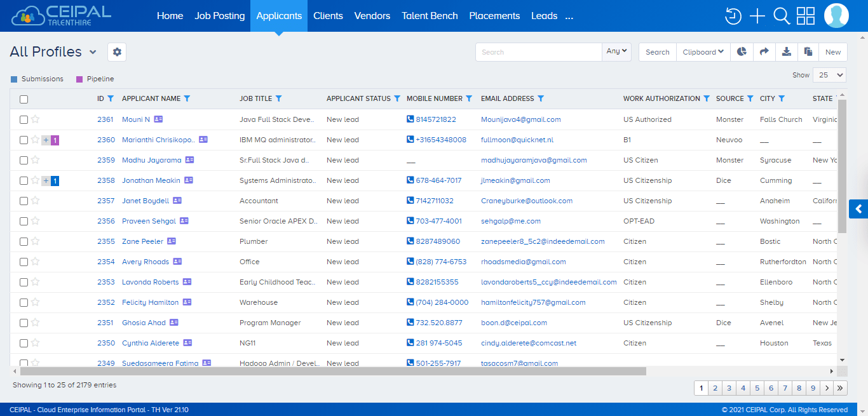Open the recent activity history icon in navbar
Image resolution: width=868 pixels, height=416 pixels.
tap(733, 16)
